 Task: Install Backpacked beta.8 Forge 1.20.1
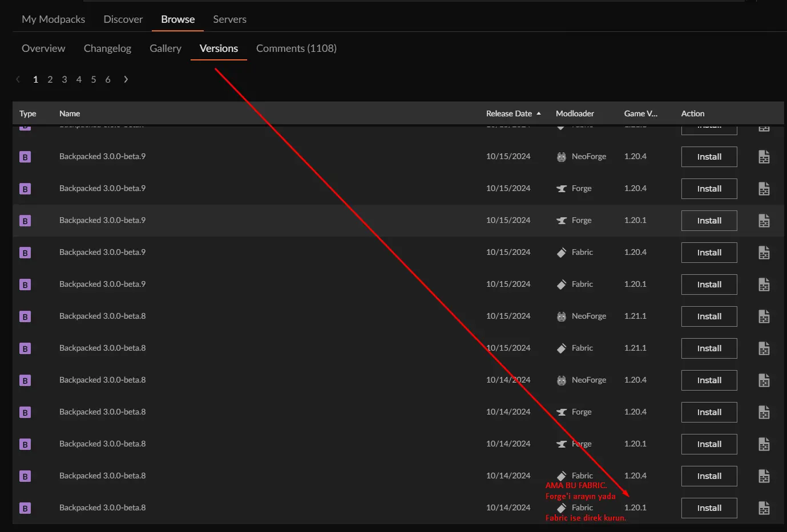(x=709, y=444)
